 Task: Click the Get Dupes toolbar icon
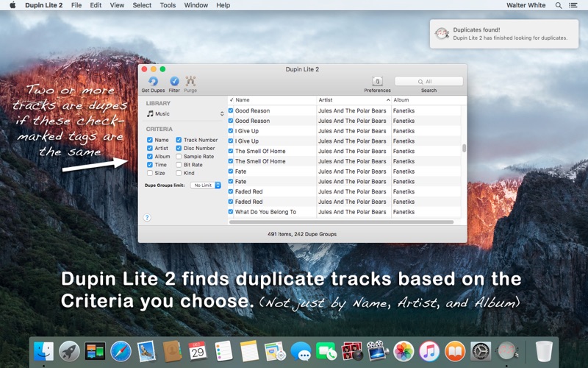(x=153, y=82)
